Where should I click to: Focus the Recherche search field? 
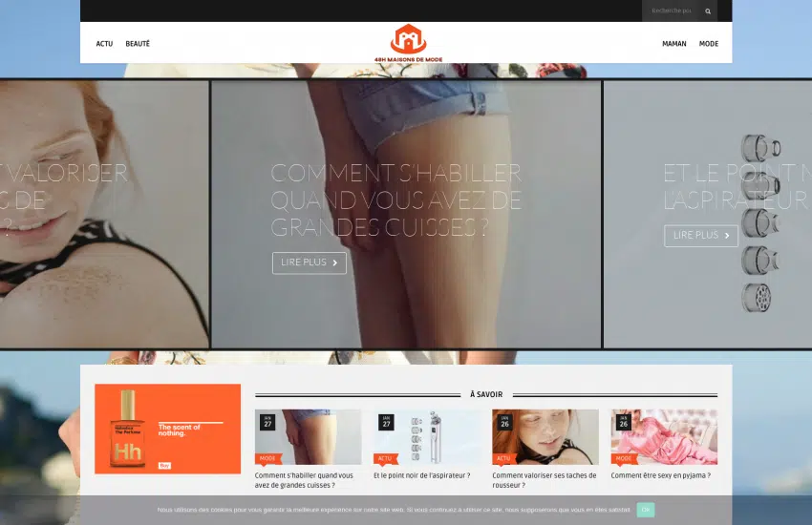point(670,11)
